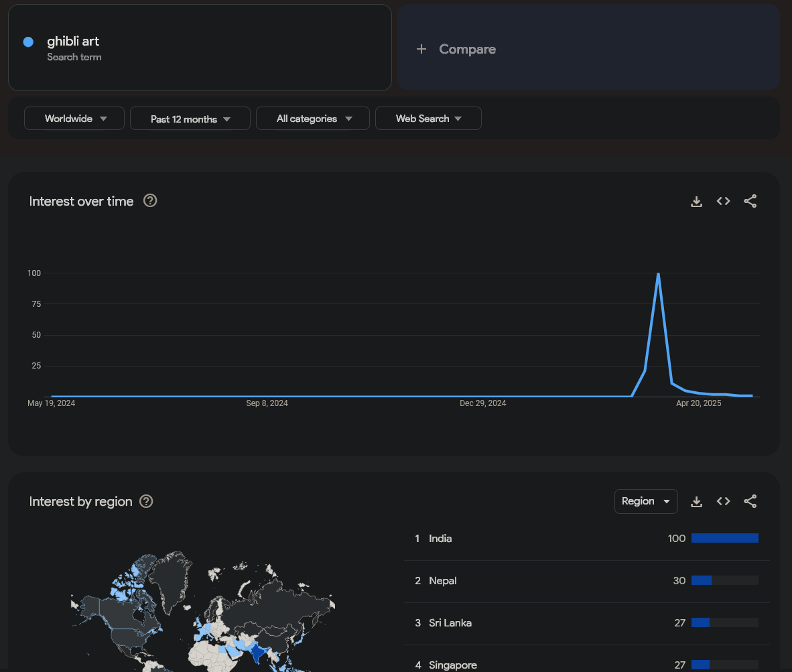Click the value 30 next to Nepal
792x672 pixels.
(x=679, y=581)
